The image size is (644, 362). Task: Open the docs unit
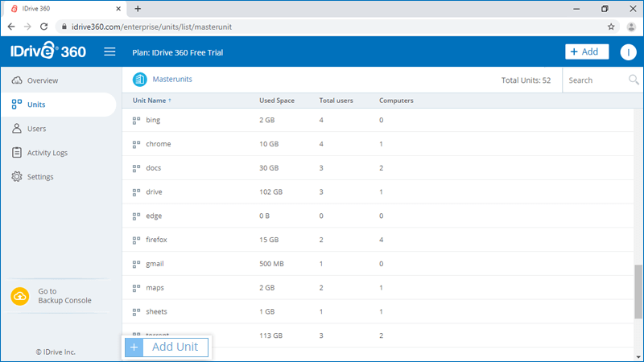tap(153, 168)
